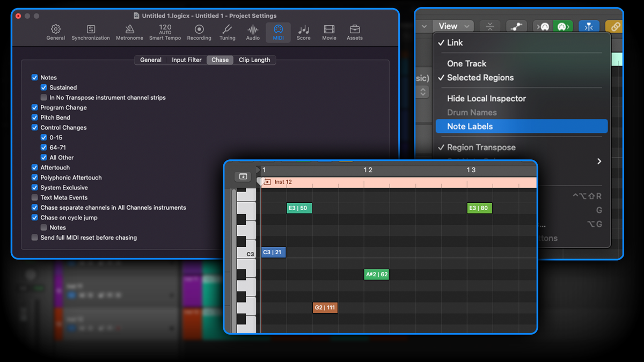Select the E3 | 80 note
This screenshot has width=644, height=362.
(x=479, y=208)
